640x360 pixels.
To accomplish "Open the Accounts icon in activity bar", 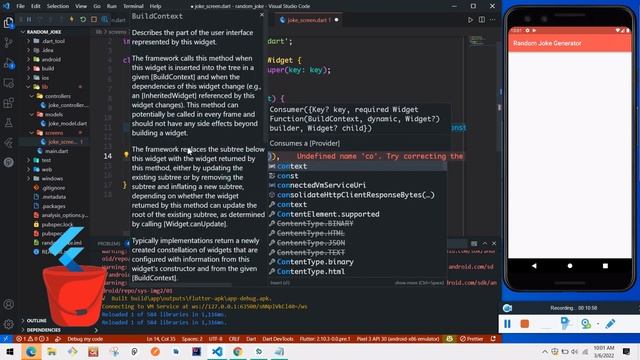I will click(x=8, y=304).
